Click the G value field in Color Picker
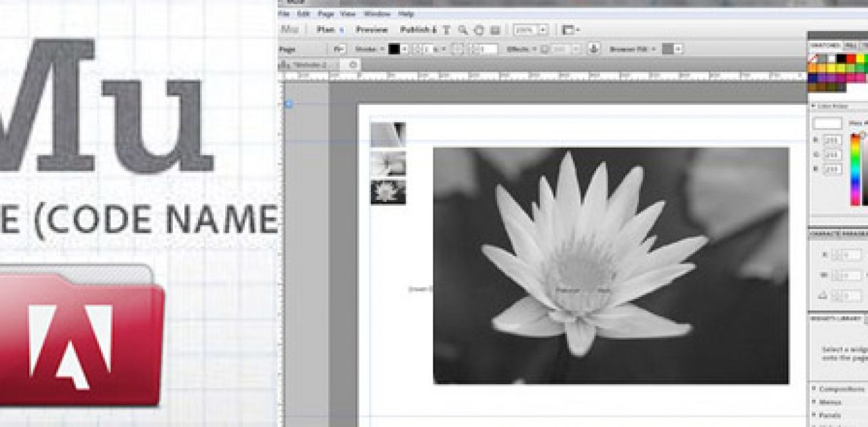 pyautogui.click(x=833, y=155)
